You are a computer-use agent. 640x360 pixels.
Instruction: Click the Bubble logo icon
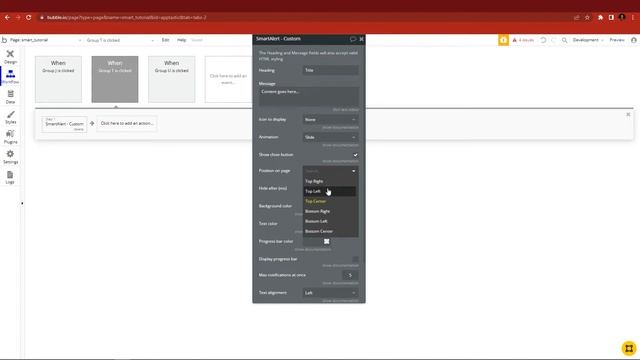[4, 40]
